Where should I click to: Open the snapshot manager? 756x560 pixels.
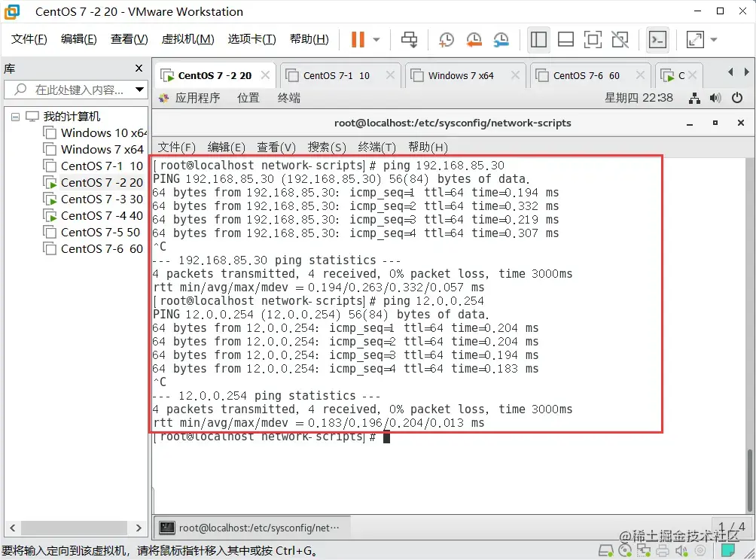501,40
